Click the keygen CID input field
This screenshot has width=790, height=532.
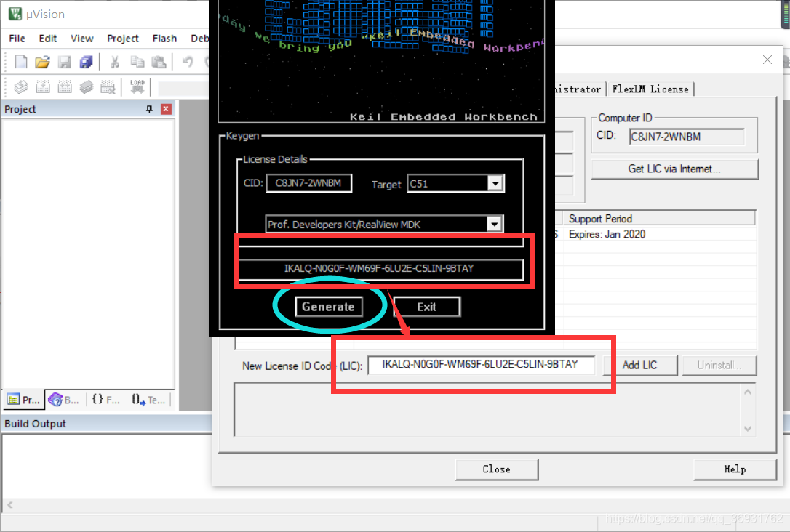click(308, 182)
